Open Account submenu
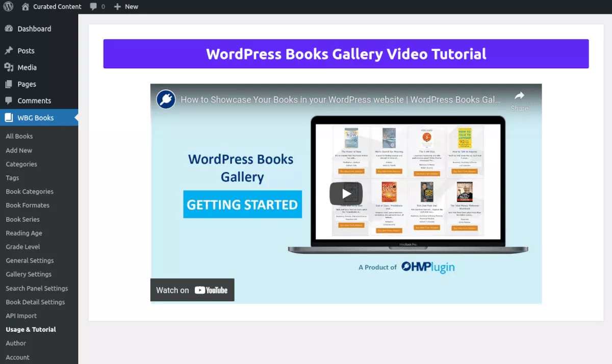Viewport: 612px width, 364px height. (18, 357)
